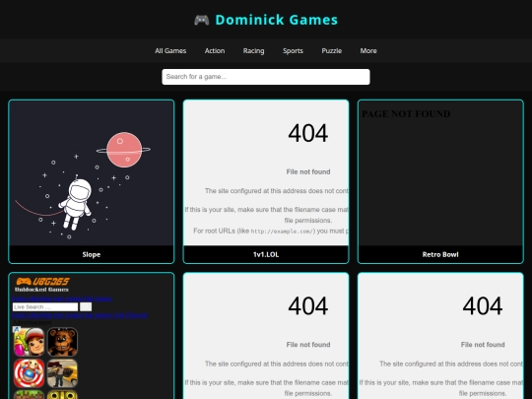Open the GTA-style yellow car game icon
This screenshot has width=532, height=399.
(62, 373)
